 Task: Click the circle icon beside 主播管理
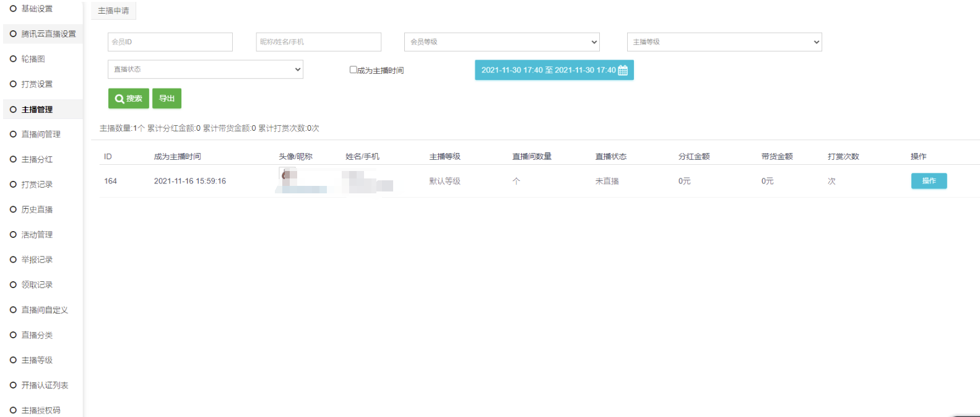coord(13,109)
